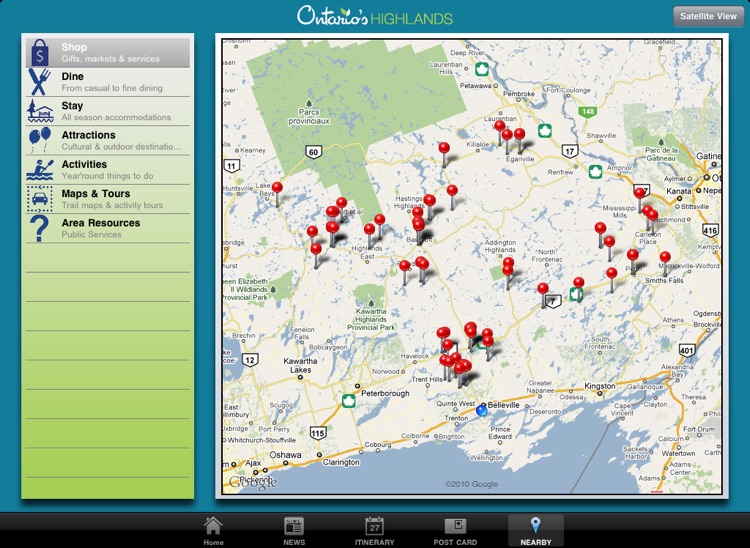Tap the Shop shopping bag icon

40,53
